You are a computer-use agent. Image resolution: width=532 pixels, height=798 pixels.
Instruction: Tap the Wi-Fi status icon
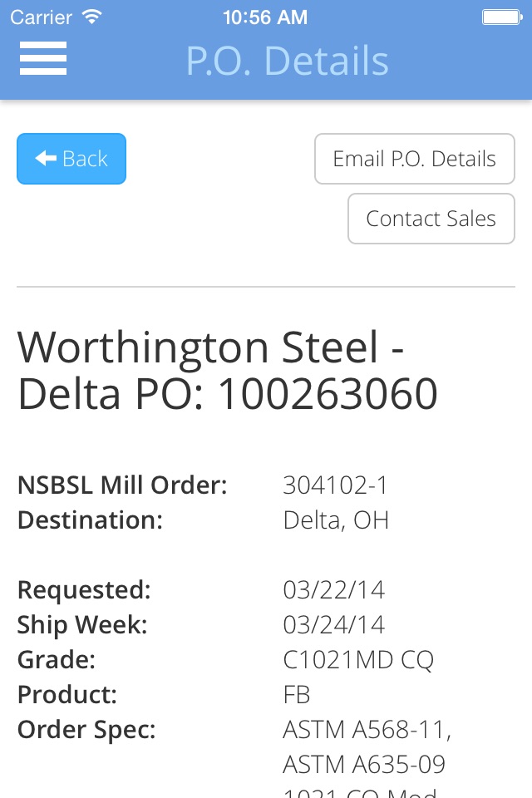coord(92,17)
